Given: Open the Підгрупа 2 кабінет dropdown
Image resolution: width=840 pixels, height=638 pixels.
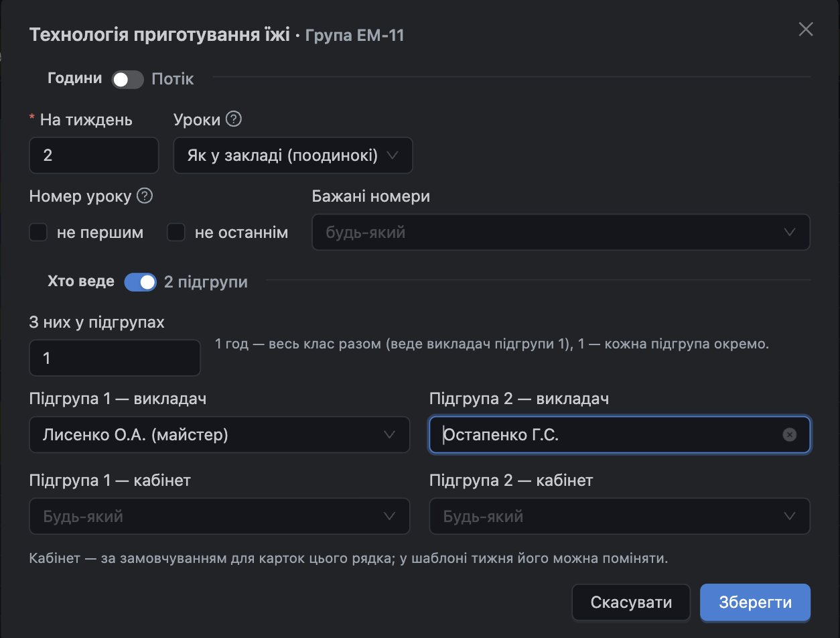Looking at the screenshot, I should 620,517.
